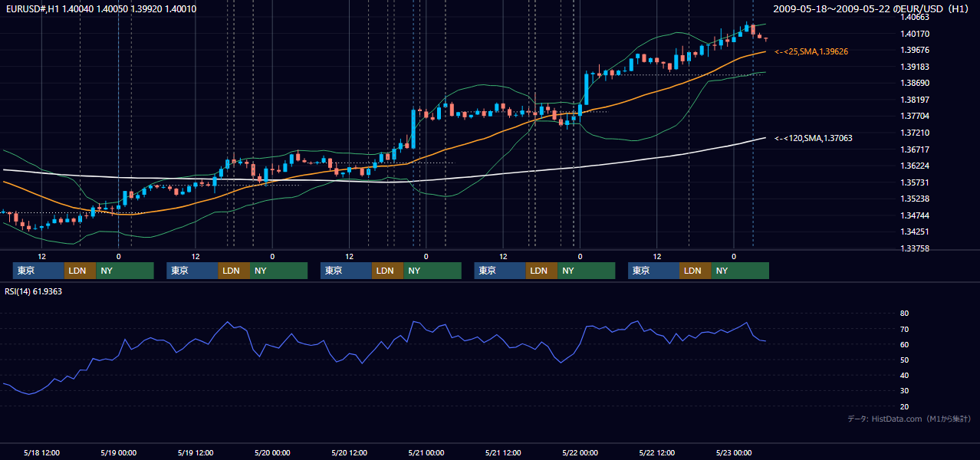Screen dimensions: 980x460
Task: Click the 1.40170 price axis label
Action: tap(914, 34)
